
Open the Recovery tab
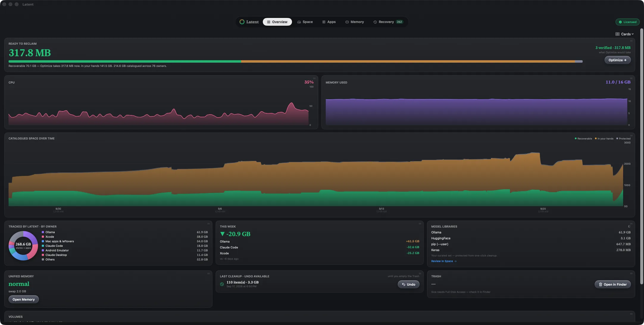[388, 22]
